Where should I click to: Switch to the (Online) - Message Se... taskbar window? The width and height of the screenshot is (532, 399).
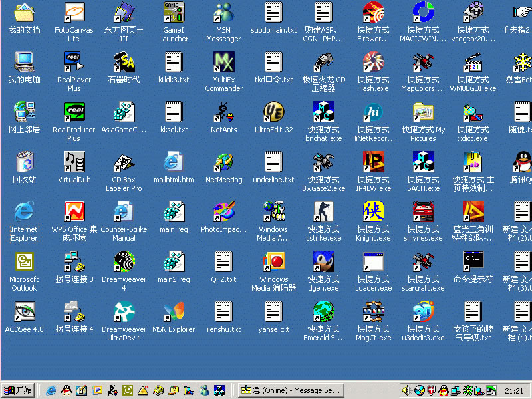pyautogui.click(x=291, y=390)
